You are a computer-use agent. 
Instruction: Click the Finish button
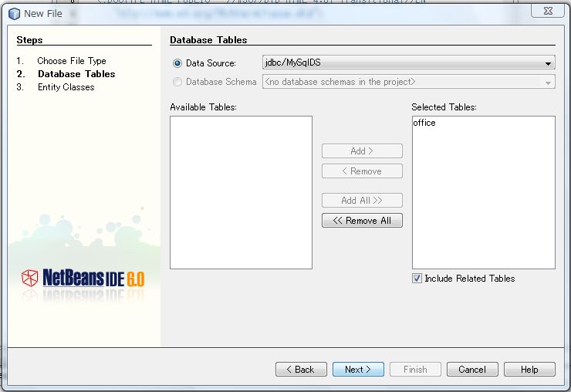[415, 370]
